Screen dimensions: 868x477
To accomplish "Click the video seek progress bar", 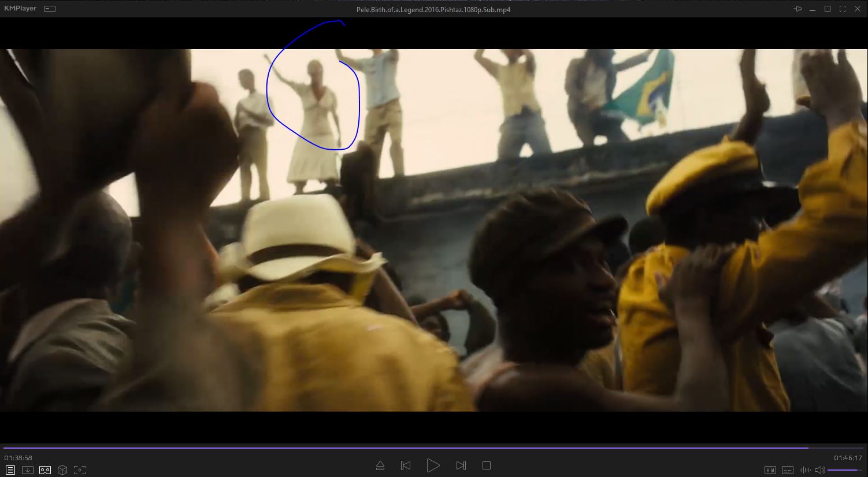I will pyautogui.click(x=405, y=448).
